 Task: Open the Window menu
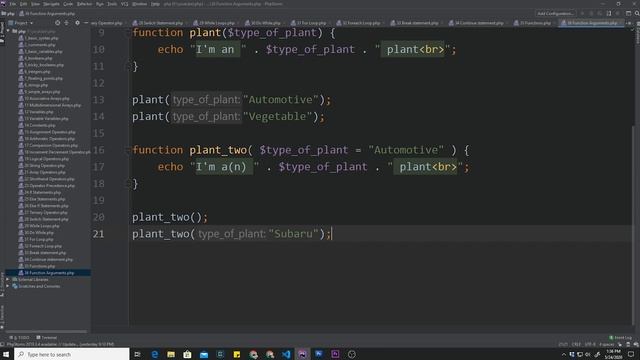(x=139, y=4)
